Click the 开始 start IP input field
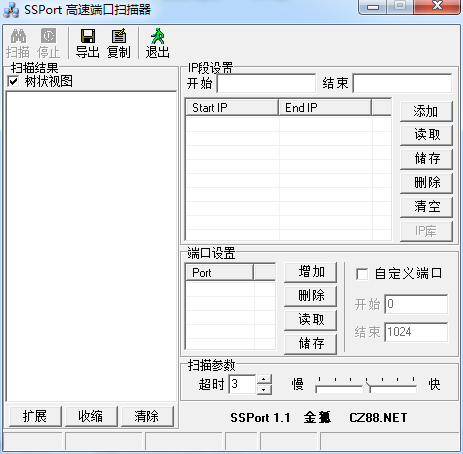This screenshot has height=454, width=463. tap(266, 83)
